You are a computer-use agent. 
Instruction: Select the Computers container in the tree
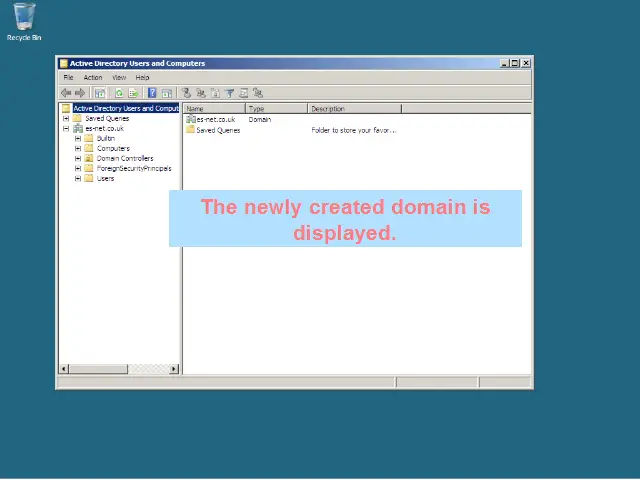click(x=113, y=149)
